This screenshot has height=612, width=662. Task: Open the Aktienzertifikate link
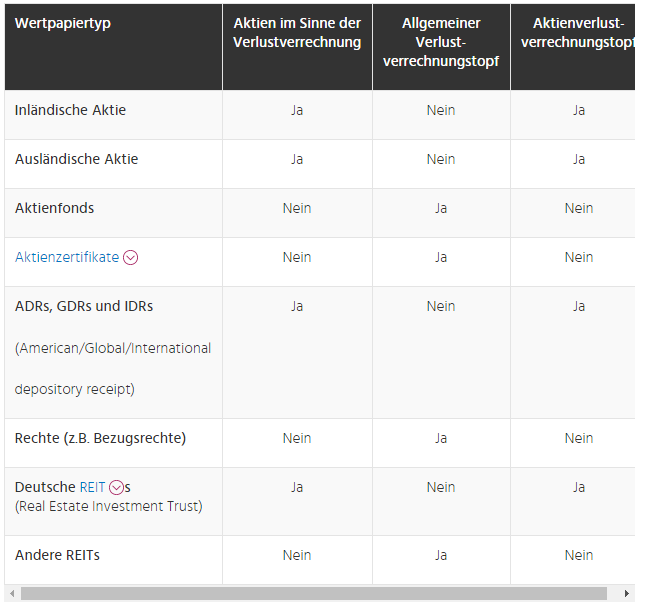click(66, 257)
